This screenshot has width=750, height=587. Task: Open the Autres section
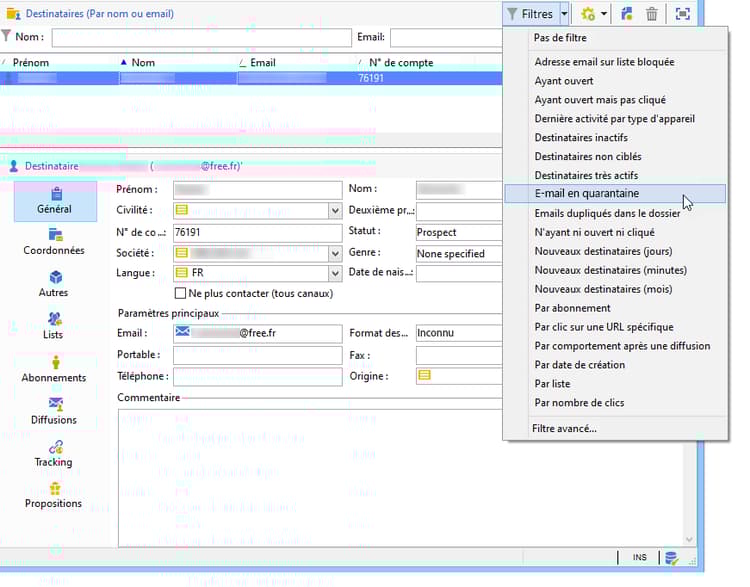54,284
